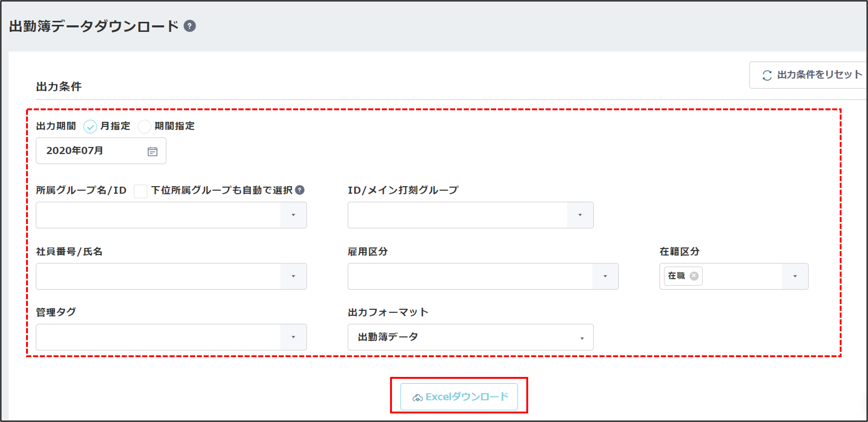Click inside the 雇用区分 input box
Image resolution: width=868 pixels, height=422 pixels.
tap(470, 276)
